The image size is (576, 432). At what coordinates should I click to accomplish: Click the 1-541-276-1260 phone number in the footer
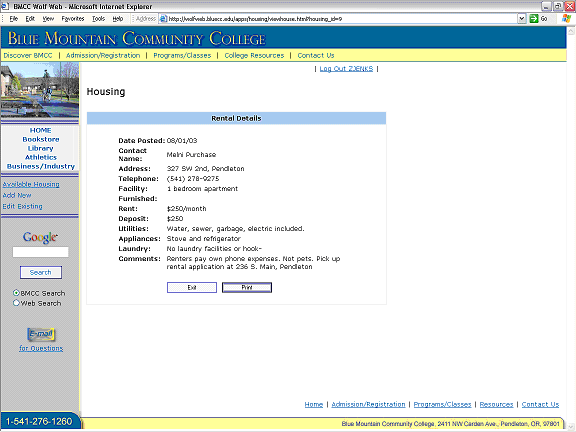[39, 421]
